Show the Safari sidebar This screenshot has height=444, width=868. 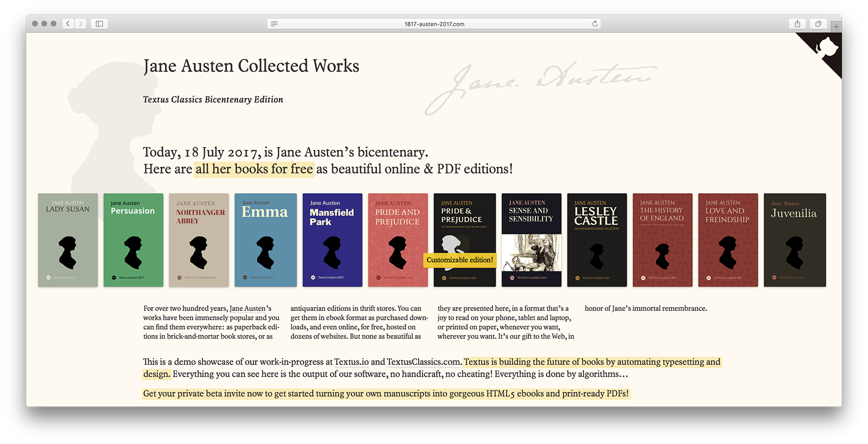pyautogui.click(x=99, y=24)
